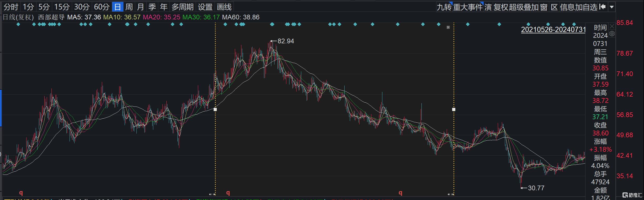Viewport: 644px width, 200px height.
Task: Close the selected range box with its small X
Action: click(x=448, y=27)
